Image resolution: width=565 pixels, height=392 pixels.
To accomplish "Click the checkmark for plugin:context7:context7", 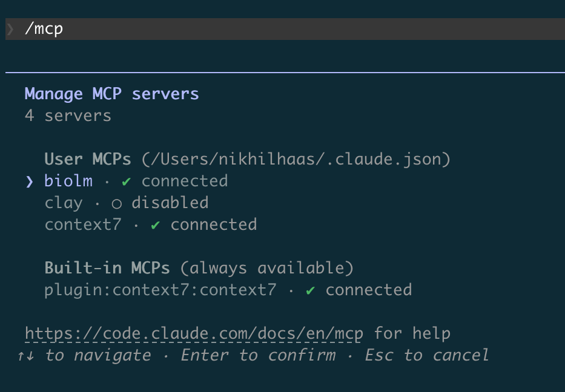I will [311, 290].
